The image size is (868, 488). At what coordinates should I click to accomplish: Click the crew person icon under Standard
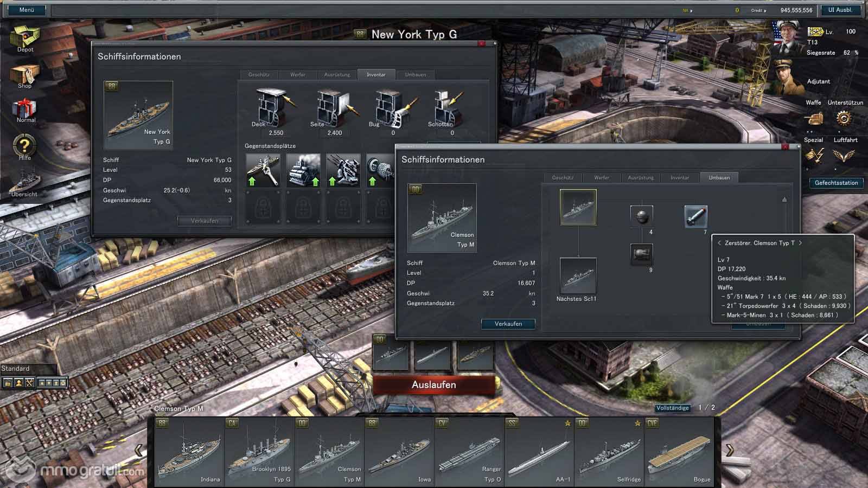pyautogui.click(x=18, y=383)
